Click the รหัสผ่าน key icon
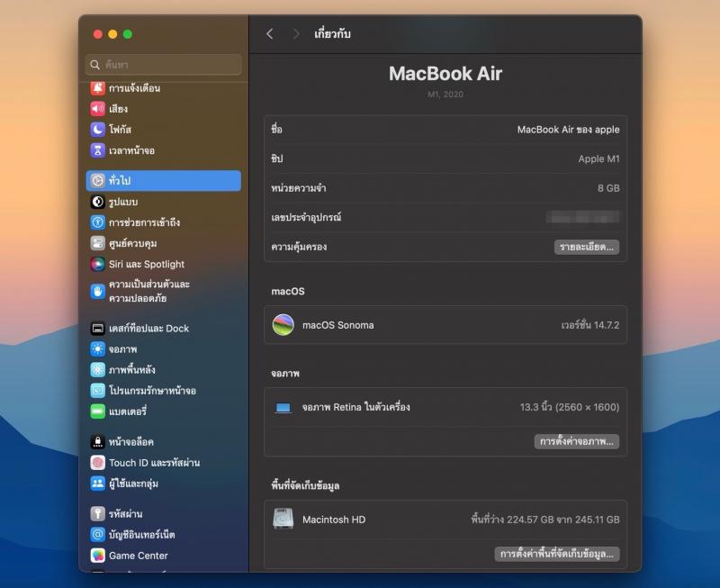The image size is (720, 588). point(97,513)
